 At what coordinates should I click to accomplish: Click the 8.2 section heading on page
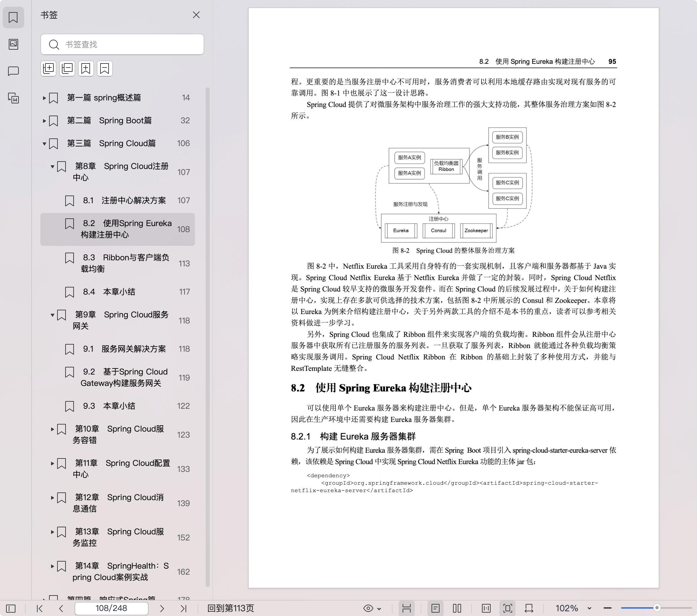click(x=381, y=388)
